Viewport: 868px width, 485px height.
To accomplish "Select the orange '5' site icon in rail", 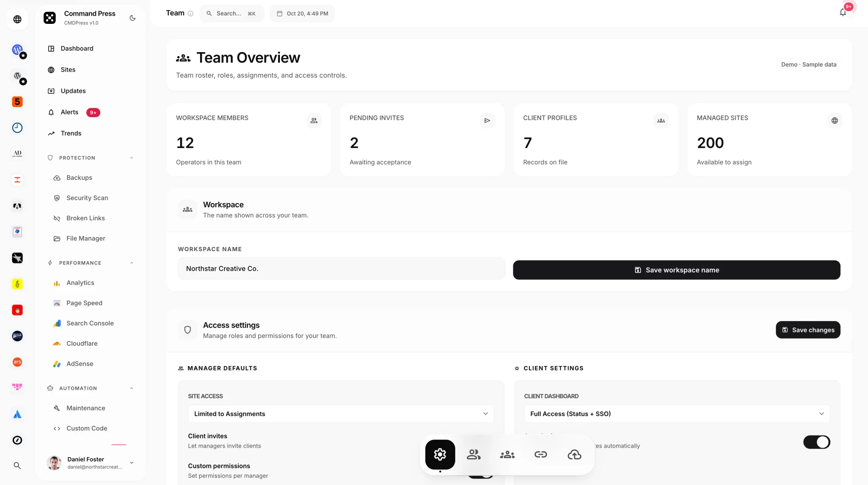I will pos(17,102).
